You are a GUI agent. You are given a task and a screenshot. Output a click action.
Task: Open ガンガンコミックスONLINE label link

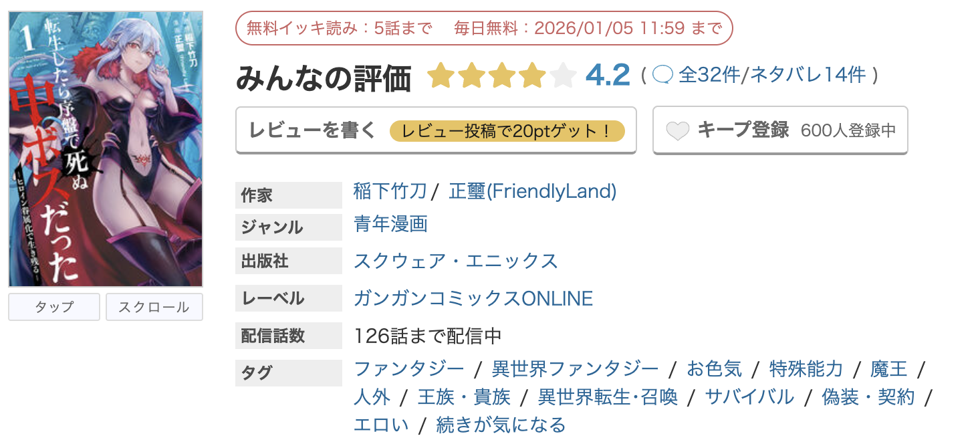coord(473,298)
